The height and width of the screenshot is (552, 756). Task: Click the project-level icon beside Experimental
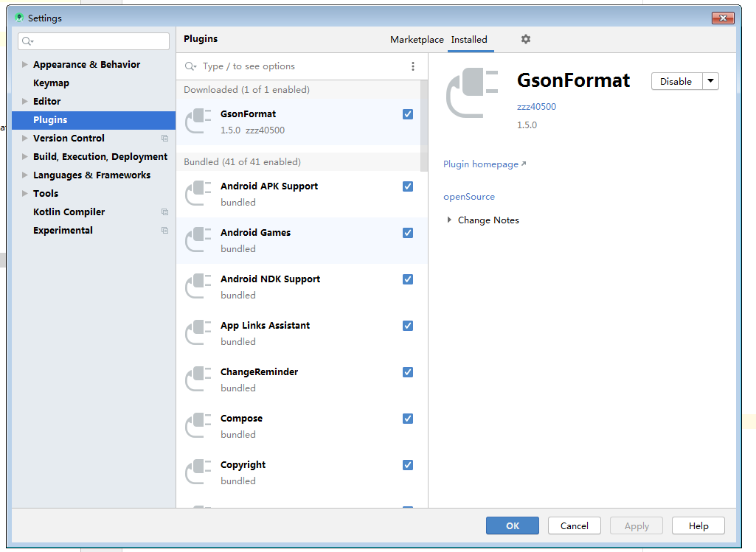(x=165, y=230)
